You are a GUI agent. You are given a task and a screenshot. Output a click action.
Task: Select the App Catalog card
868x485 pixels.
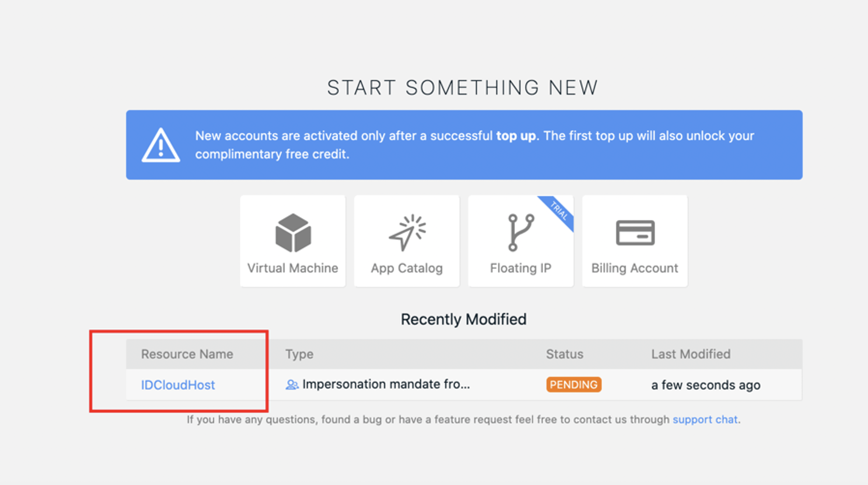pyautogui.click(x=406, y=241)
